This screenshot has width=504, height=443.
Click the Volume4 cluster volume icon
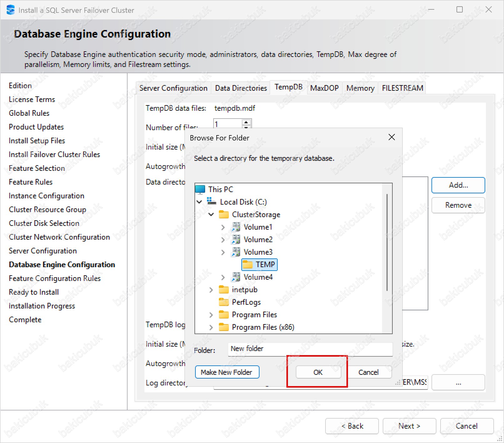tap(235, 277)
